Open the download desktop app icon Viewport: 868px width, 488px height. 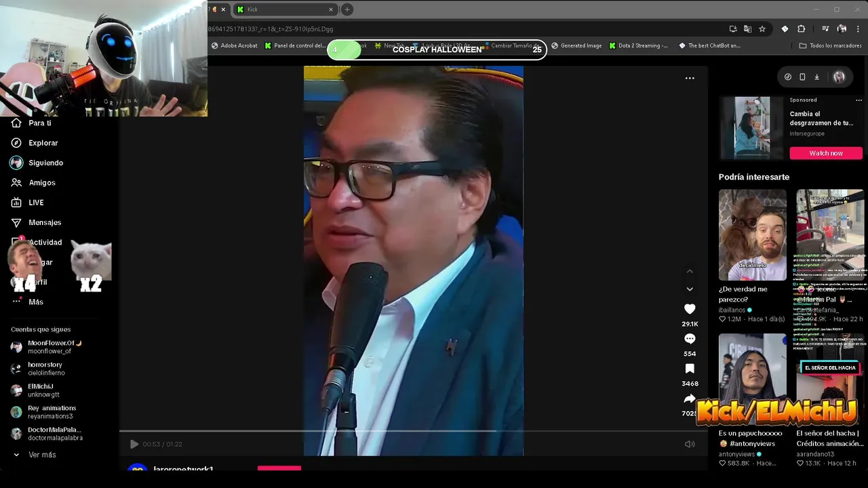pos(816,77)
